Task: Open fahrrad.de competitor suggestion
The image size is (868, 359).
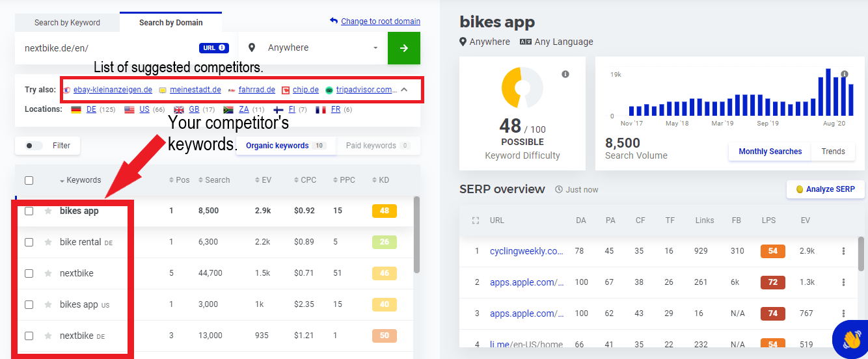Action: (256, 90)
